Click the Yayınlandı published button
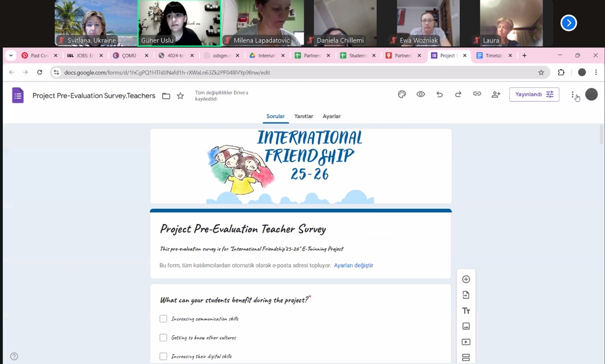The height and width of the screenshot is (364, 605). [534, 94]
